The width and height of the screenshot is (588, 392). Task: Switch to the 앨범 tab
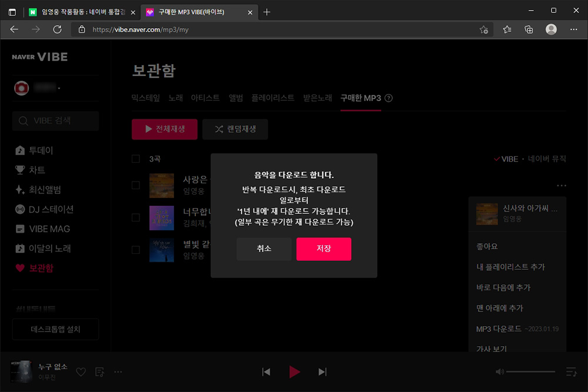[x=236, y=98]
